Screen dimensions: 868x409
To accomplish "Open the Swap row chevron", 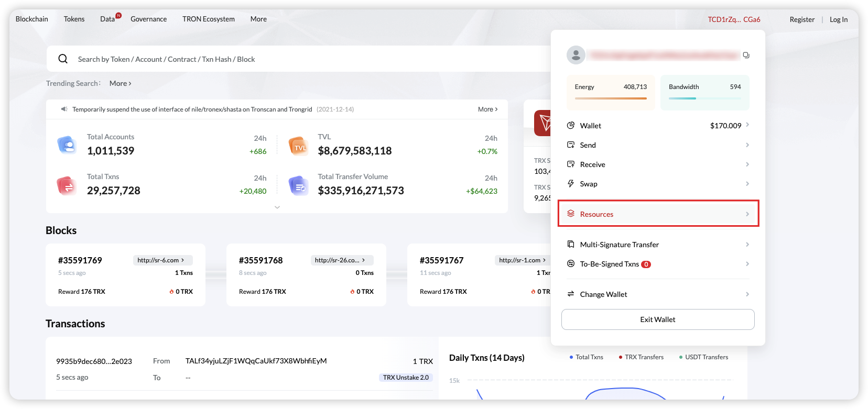I will (x=747, y=183).
